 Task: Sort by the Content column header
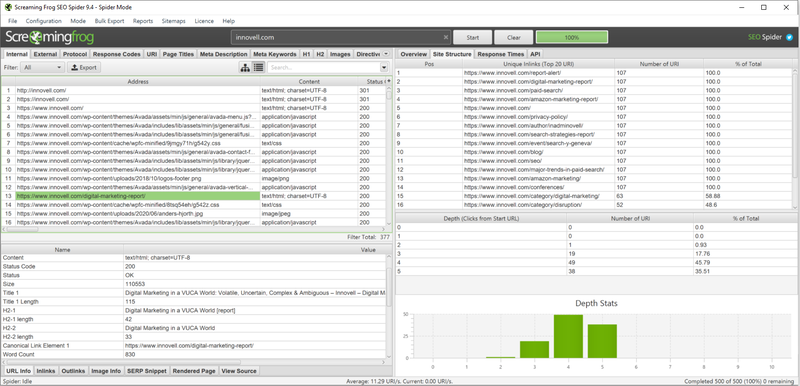pyautogui.click(x=309, y=82)
